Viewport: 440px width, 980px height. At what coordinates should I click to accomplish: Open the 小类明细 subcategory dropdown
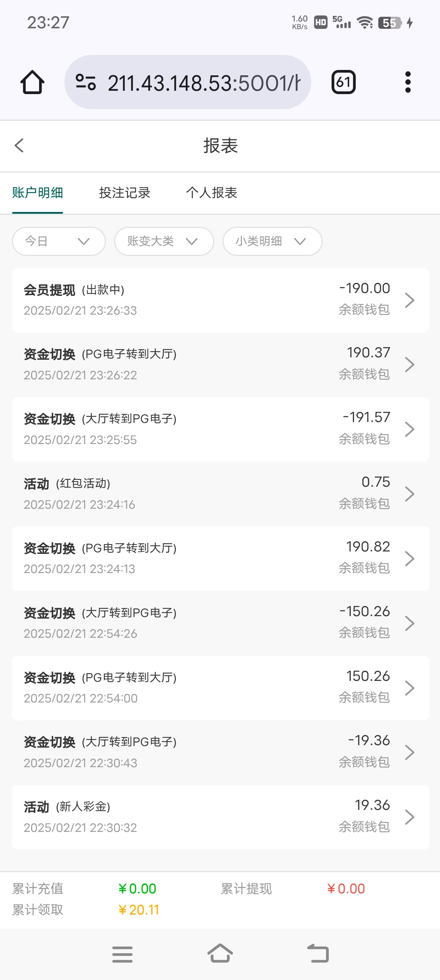click(x=272, y=241)
